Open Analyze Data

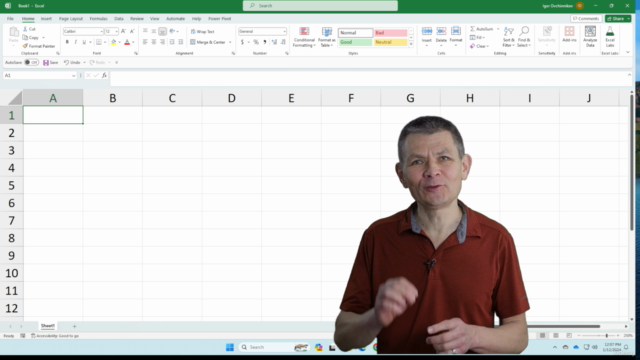590,37
